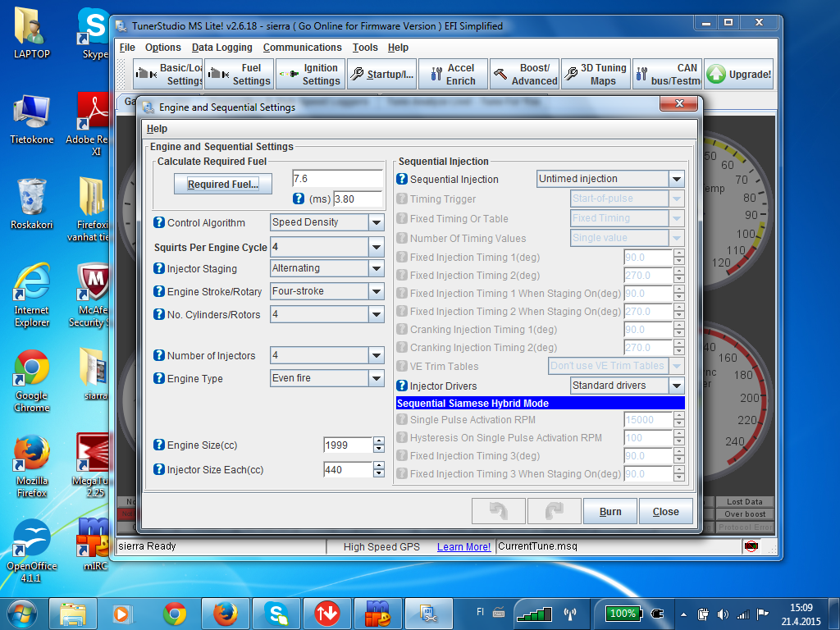This screenshot has height=630, width=840.
Task: Click help icon next to No. Cylinders/Rotors
Action: tap(159, 314)
